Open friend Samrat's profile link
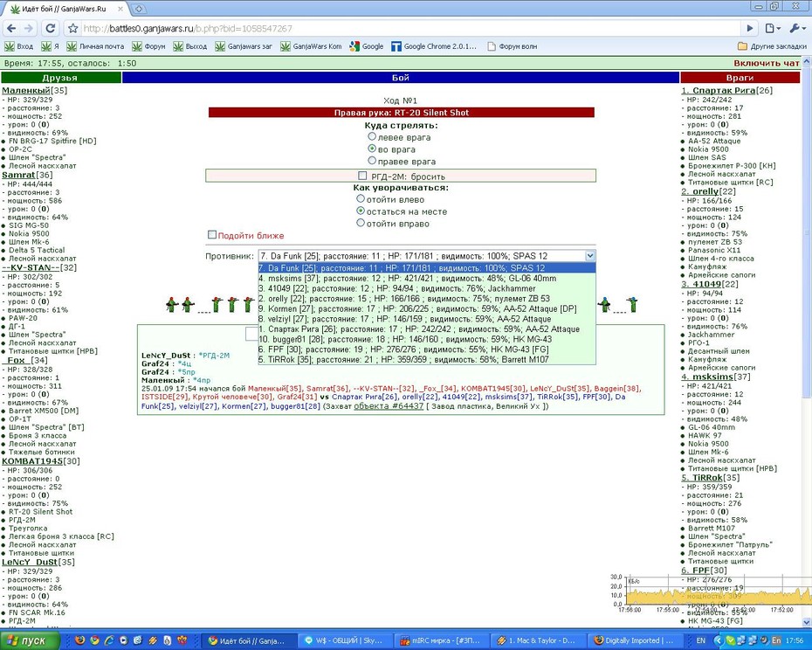This screenshot has height=650, width=812. [x=18, y=175]
